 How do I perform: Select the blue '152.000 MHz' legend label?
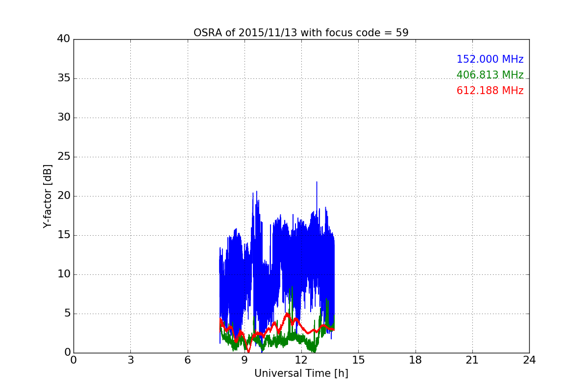[490, 59]
